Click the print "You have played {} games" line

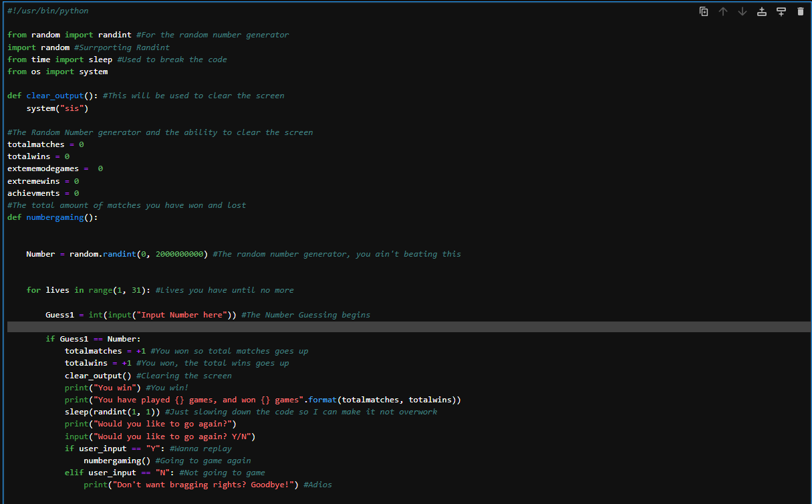tap(263, 400)
